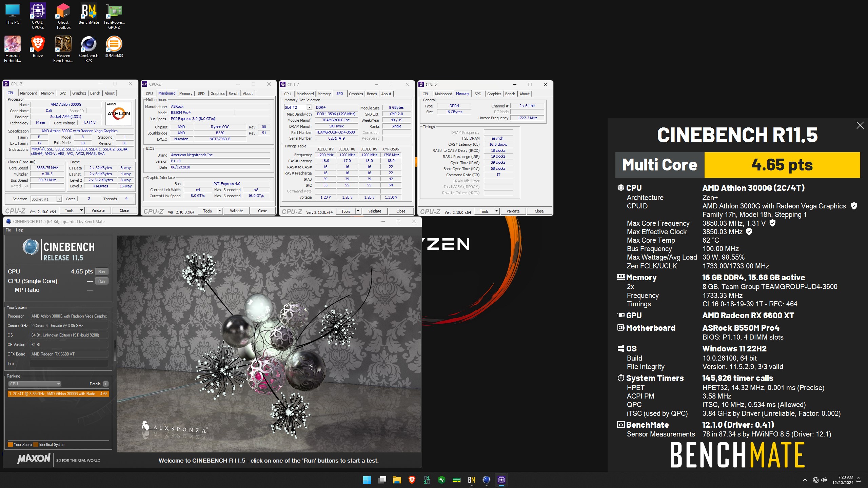Open Tools dropdown arrow in Memory CPU-Z window

[496, 211]
